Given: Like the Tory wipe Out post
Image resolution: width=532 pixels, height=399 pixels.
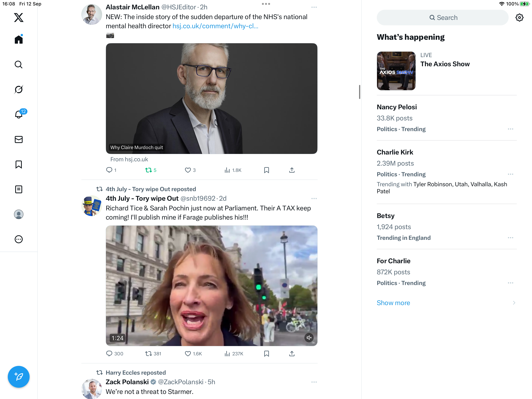Looking at the screenshot, I should click(x=188, y=354).
